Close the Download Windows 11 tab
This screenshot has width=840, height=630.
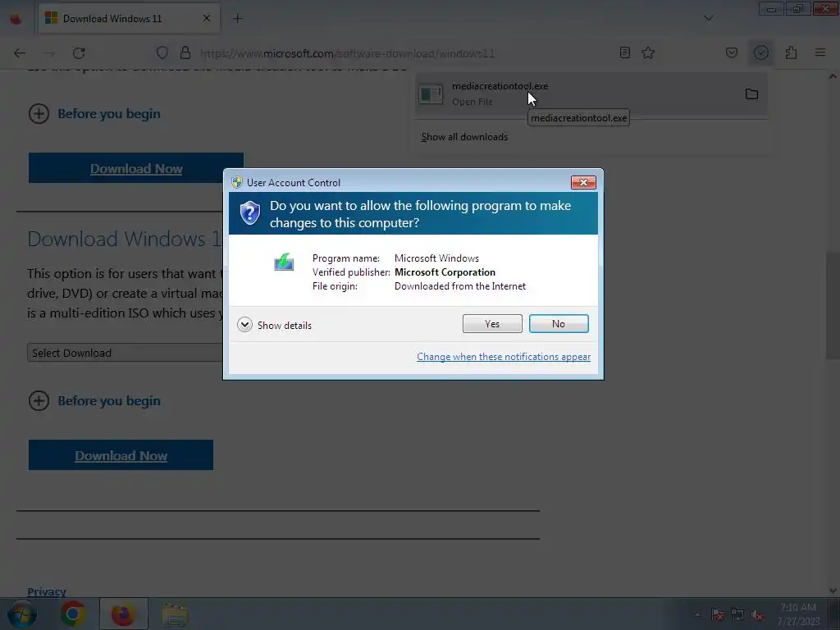[x=206, y=19]
